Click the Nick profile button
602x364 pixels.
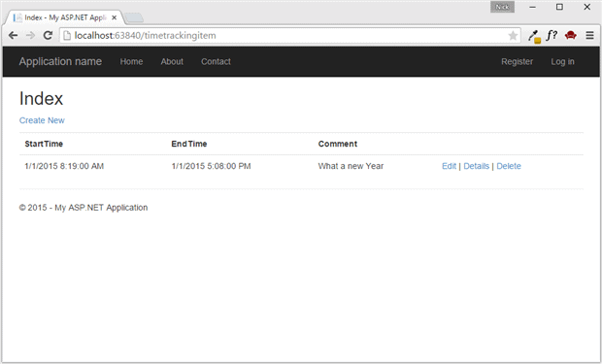pos(502,7)
